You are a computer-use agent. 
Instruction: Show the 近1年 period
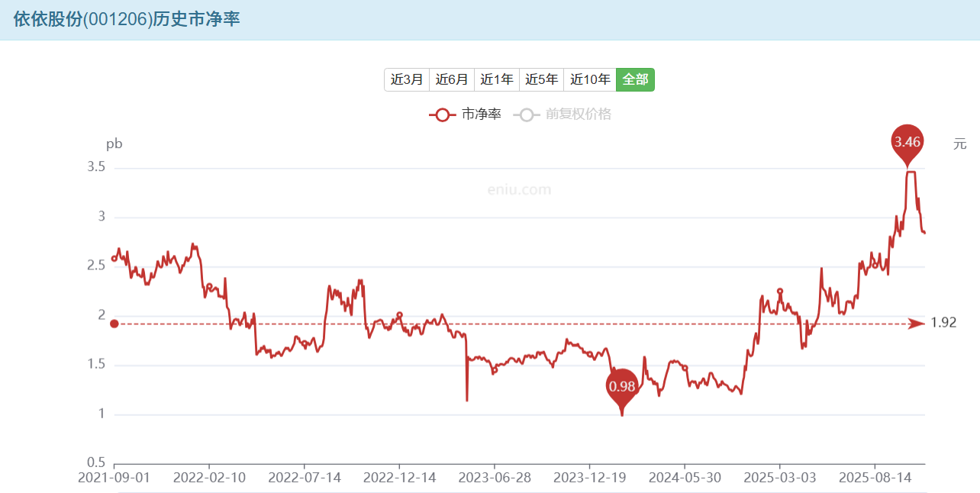coord(497,79)
